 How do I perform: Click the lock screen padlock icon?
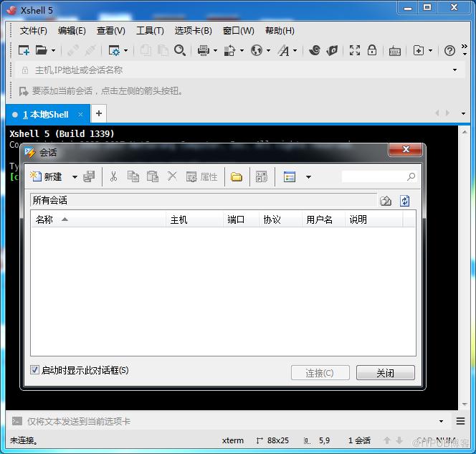pyautogui.click(x=372, y=50)
